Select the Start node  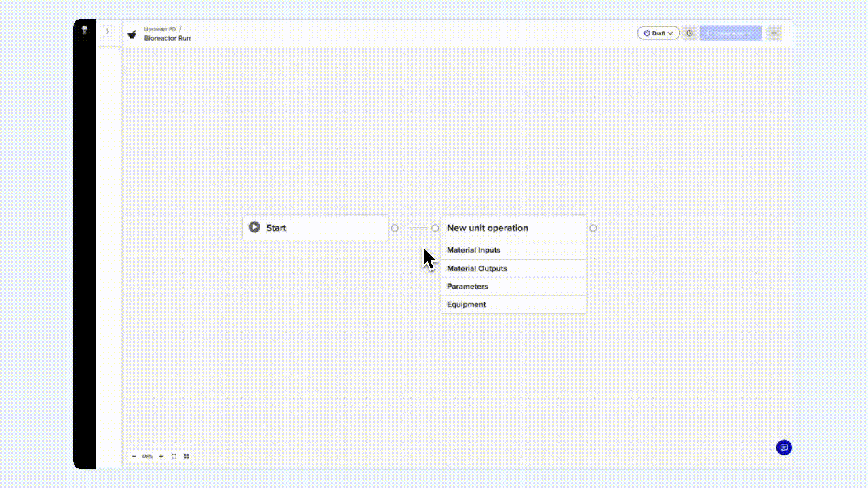[315, 228]
